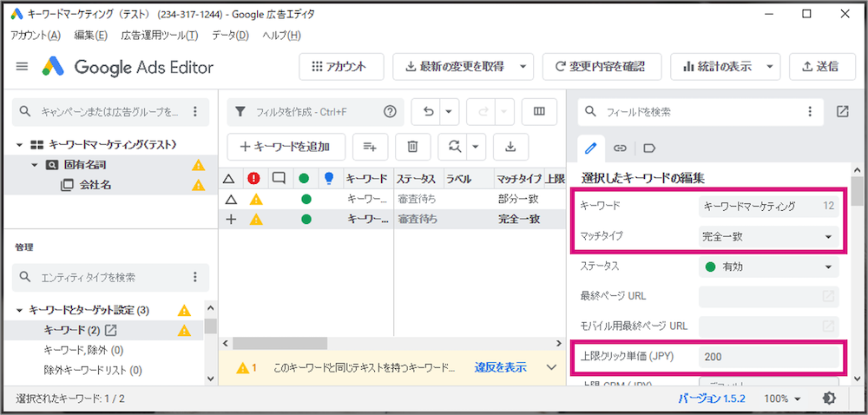The height and width of the screenshot is (415, 868).
Task: Click the download export icon
Action: point(510,147)
